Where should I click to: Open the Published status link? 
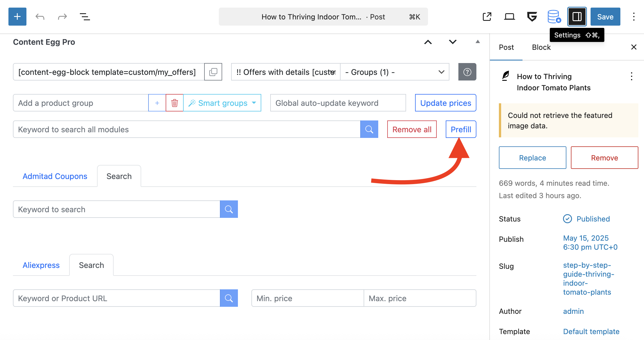[x=593, y=219]
